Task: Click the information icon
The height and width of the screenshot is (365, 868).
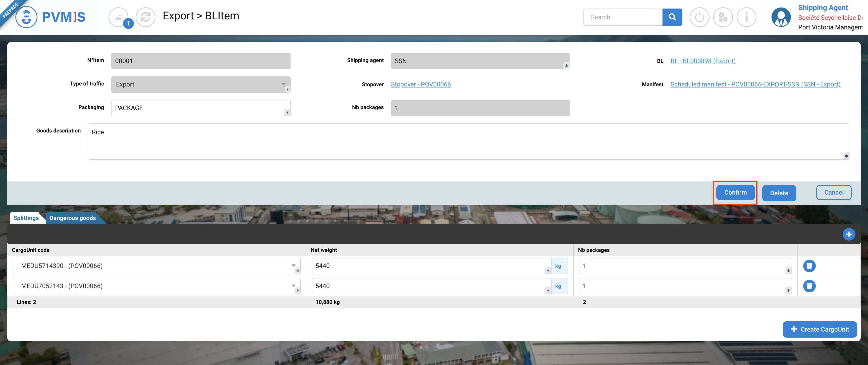Action: (746, 17)
